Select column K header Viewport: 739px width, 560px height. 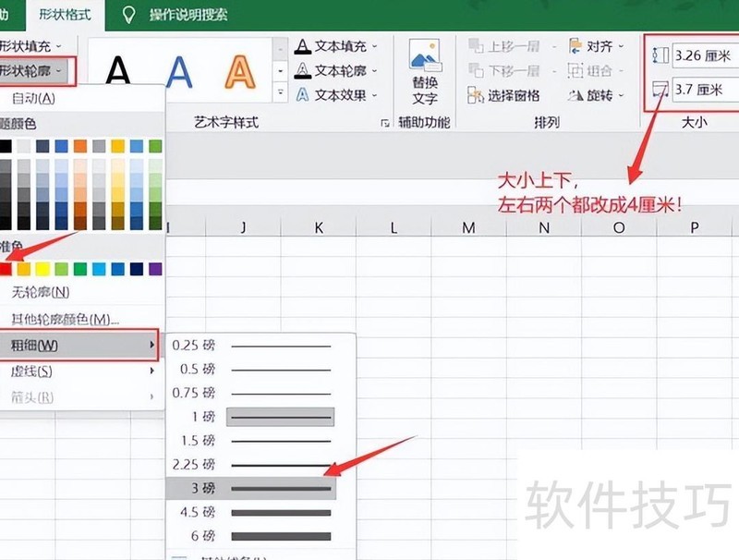coord(319,227)
